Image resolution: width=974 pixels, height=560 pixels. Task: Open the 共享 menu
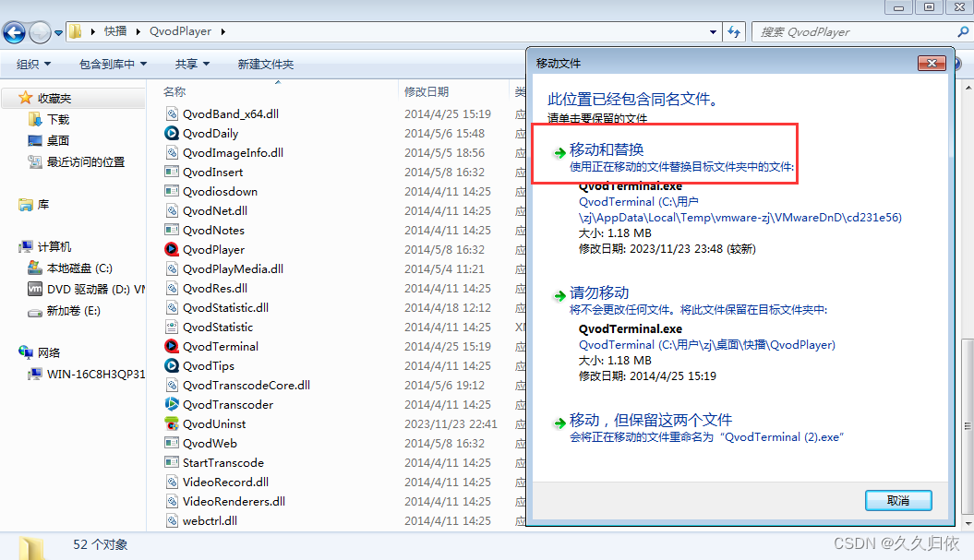(x=192, y=64)
